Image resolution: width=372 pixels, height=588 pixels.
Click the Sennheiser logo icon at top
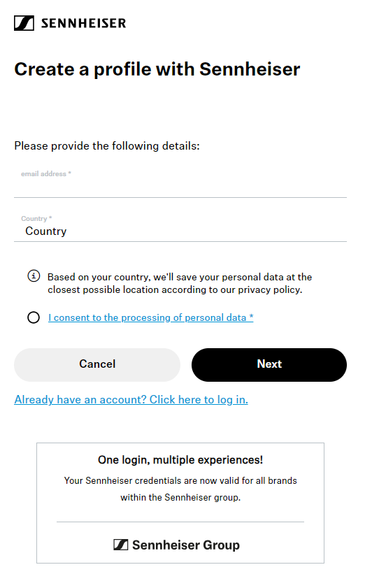24,23
